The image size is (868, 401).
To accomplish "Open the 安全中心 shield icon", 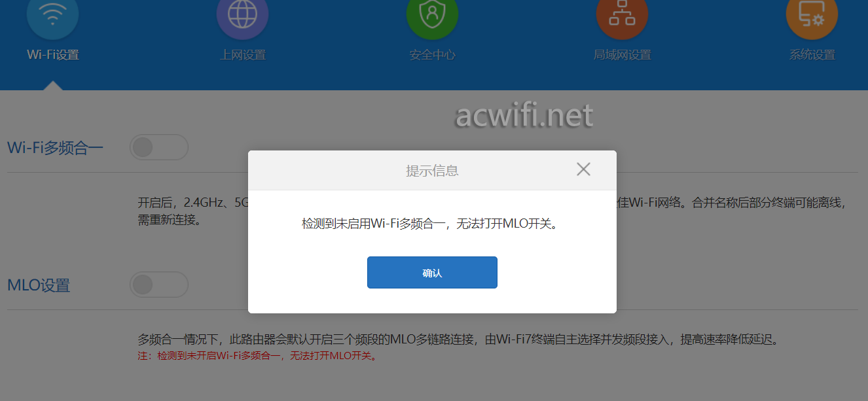I will click(432, 14).
